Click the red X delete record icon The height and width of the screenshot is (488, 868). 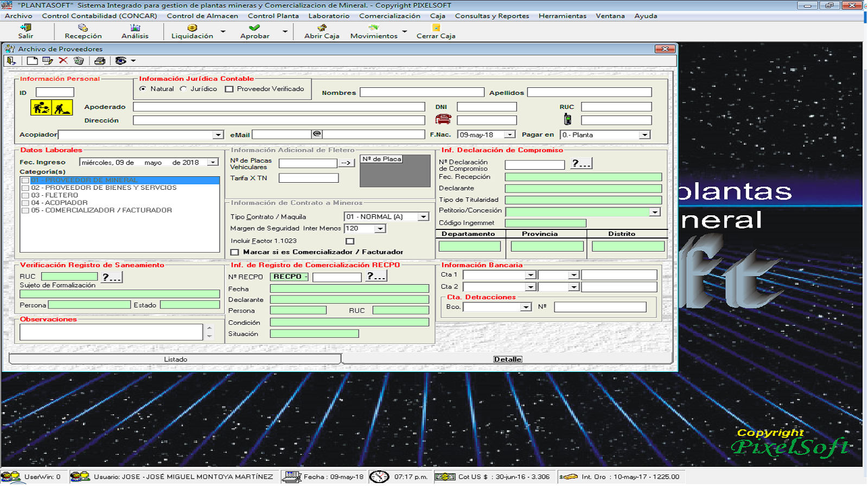[63, 61]
